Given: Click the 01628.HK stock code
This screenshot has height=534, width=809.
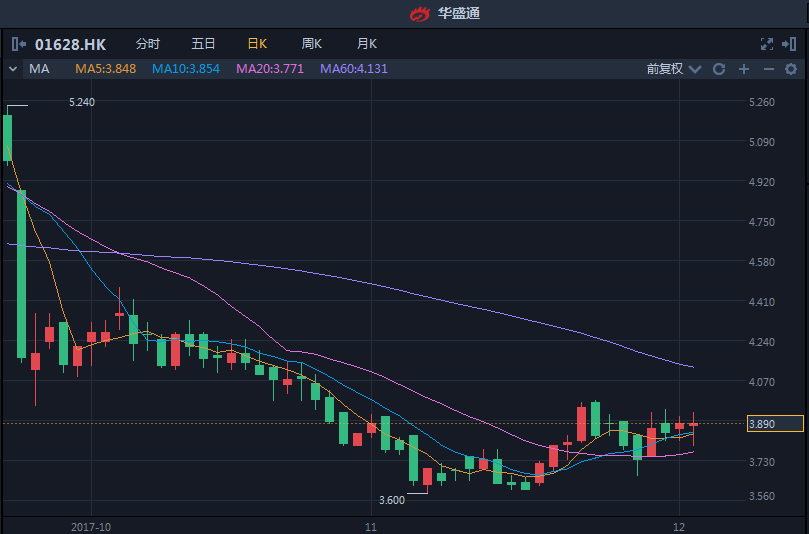Looking at the screenshot, I should pyautogui.click(x=70, y=44).
